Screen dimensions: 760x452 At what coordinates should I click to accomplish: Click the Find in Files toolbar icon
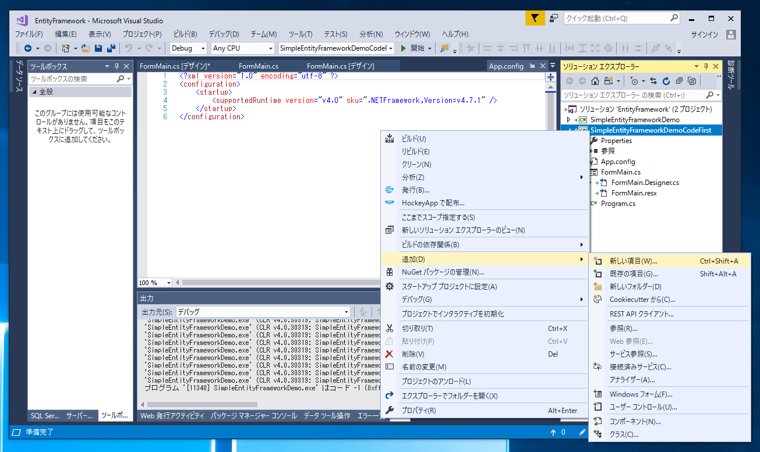[444, 48]
